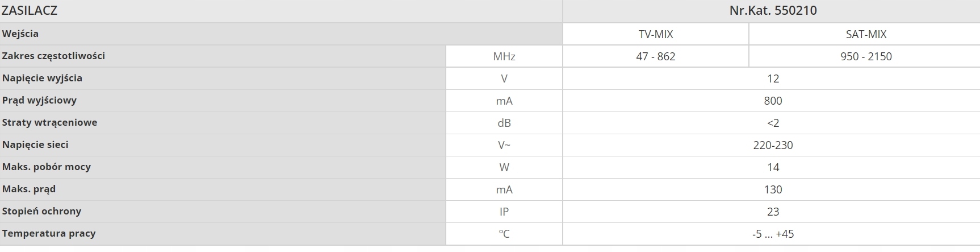Select the SAT-MIX column cell
The width and height of the screenshot is (980, 252).
(866, 34)
